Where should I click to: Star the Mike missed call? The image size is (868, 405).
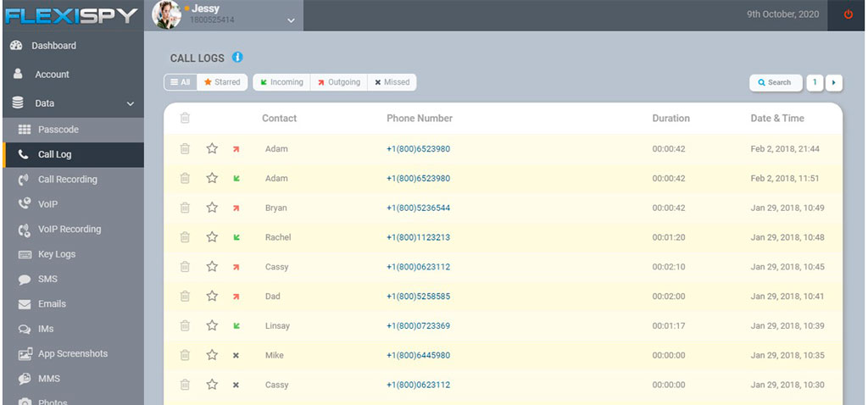(212, 355)
